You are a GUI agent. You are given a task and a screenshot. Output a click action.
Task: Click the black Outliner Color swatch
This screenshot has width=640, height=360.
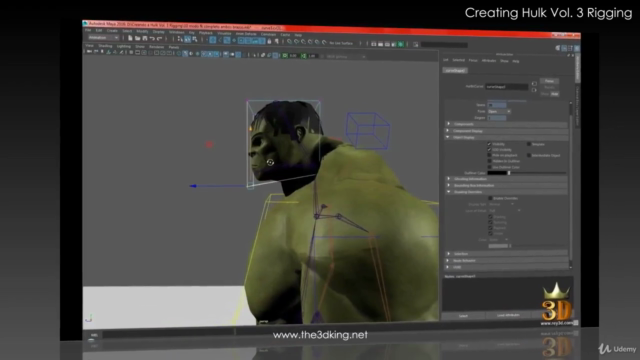pyautogui.click(x=497, y=173)
